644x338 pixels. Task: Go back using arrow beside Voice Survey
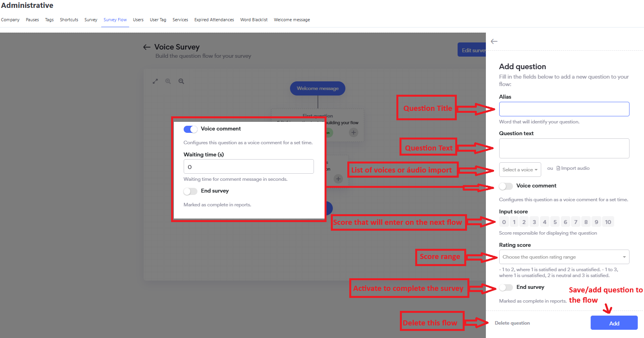click(x=147, y=47)
